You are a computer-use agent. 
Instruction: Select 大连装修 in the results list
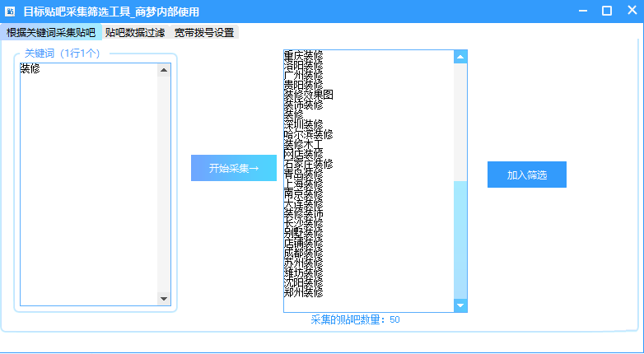[x=304, y=203]
